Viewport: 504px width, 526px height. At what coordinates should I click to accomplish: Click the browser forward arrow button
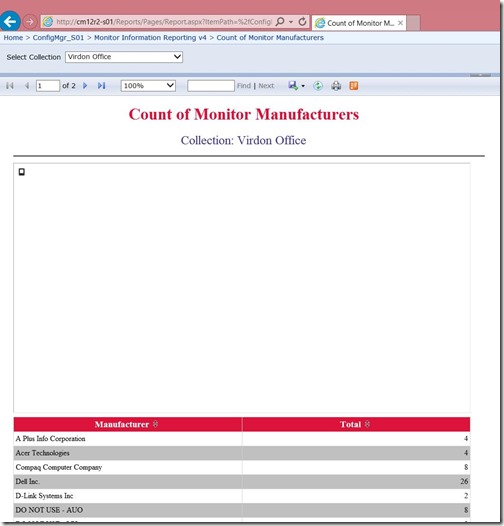tap(30, 22)
